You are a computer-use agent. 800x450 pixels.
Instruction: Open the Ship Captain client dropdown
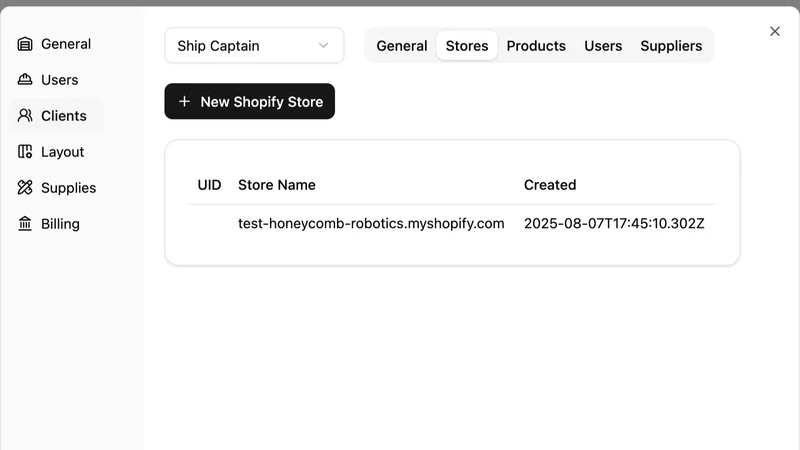(254, 45)
